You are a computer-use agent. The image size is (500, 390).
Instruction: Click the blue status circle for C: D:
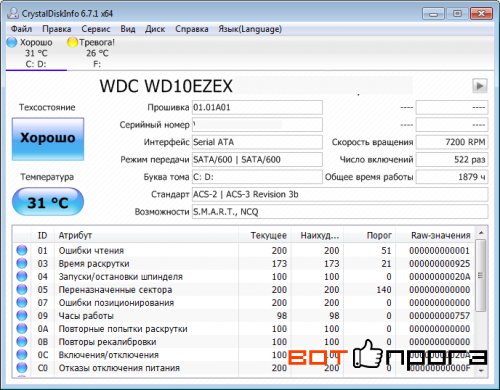pyautogui.click(x=12, y=42)
